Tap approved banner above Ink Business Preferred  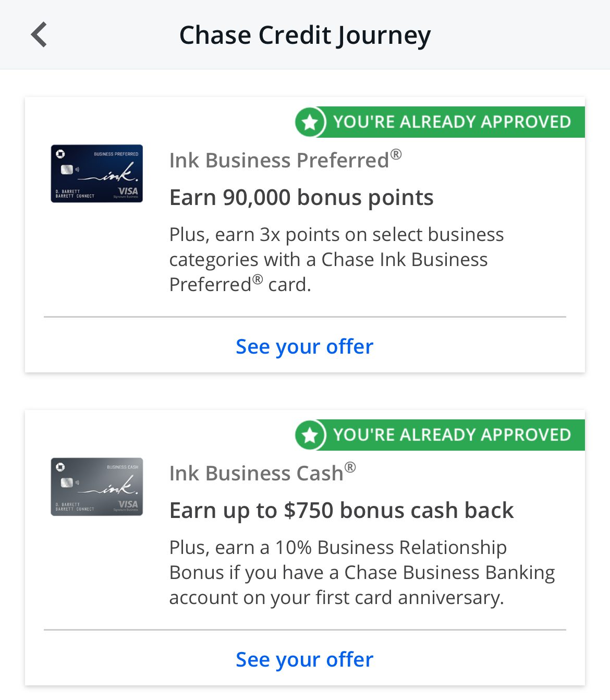click(452, 122)
